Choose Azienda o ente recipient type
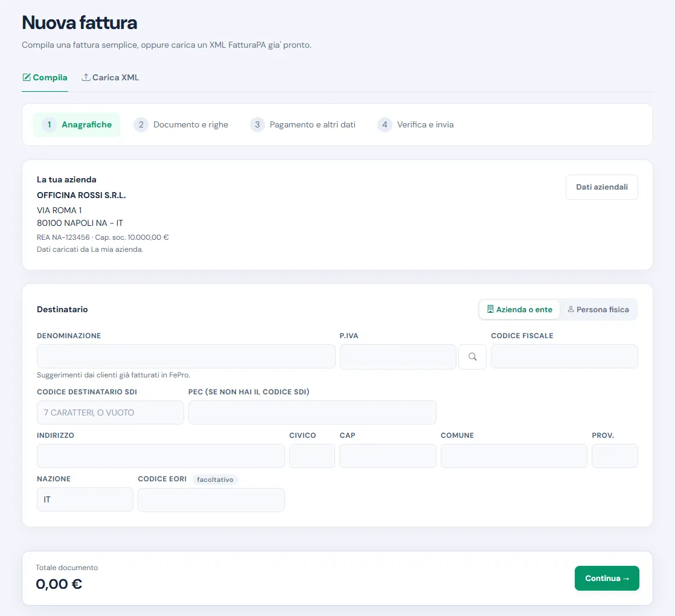Screen dimensions: 675x616 click(x=520, y=309)
